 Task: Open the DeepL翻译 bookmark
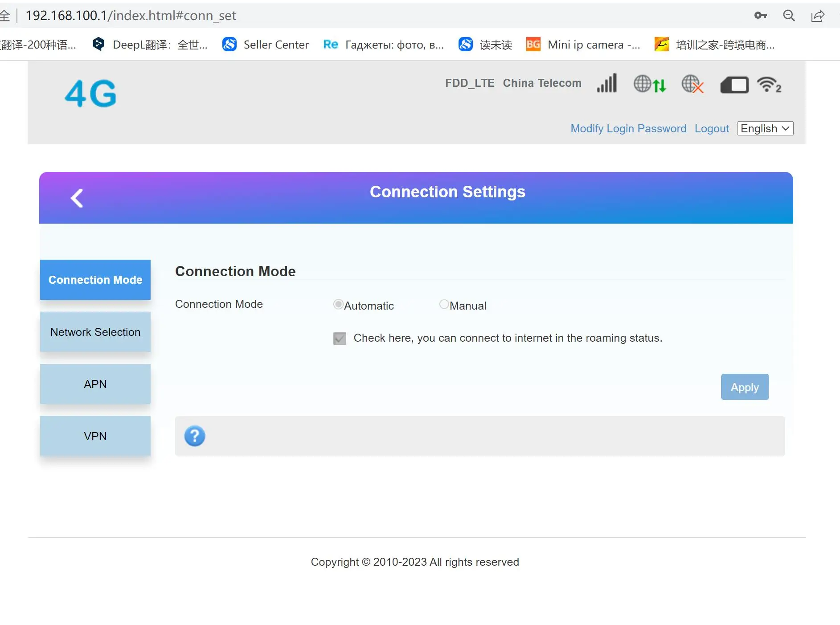click(x=150, y=45)
